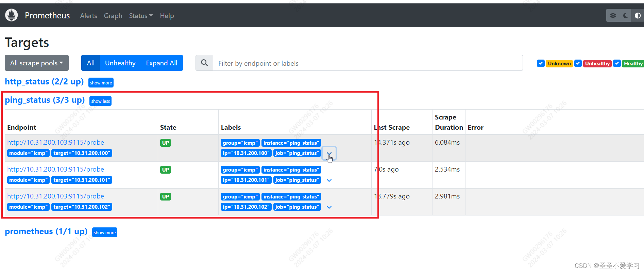
Task: Collapse ping_status pool with show less
Action: pos(101,101)
